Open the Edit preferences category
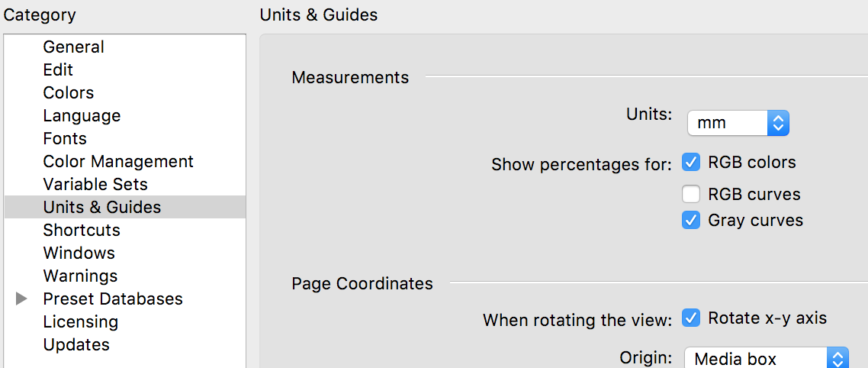The image size is (868, 368). coord(58,69)
